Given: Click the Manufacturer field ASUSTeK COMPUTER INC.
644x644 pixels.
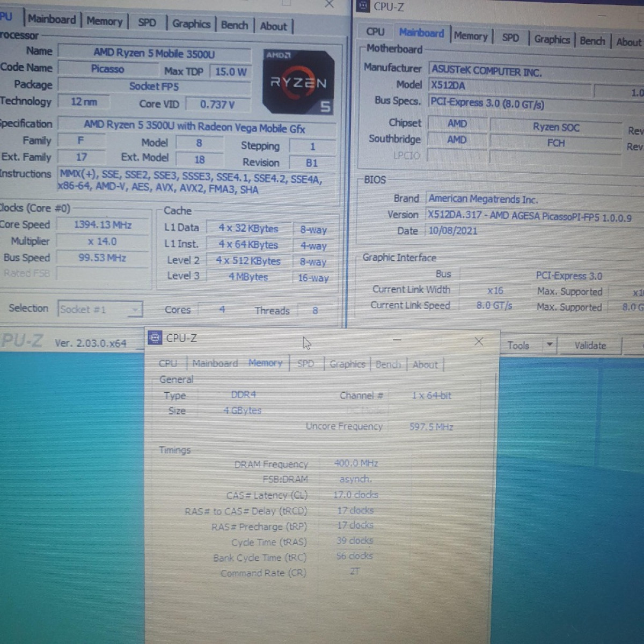Looking at the screenshot, I should pyautogui.click(x=536, y=71).
